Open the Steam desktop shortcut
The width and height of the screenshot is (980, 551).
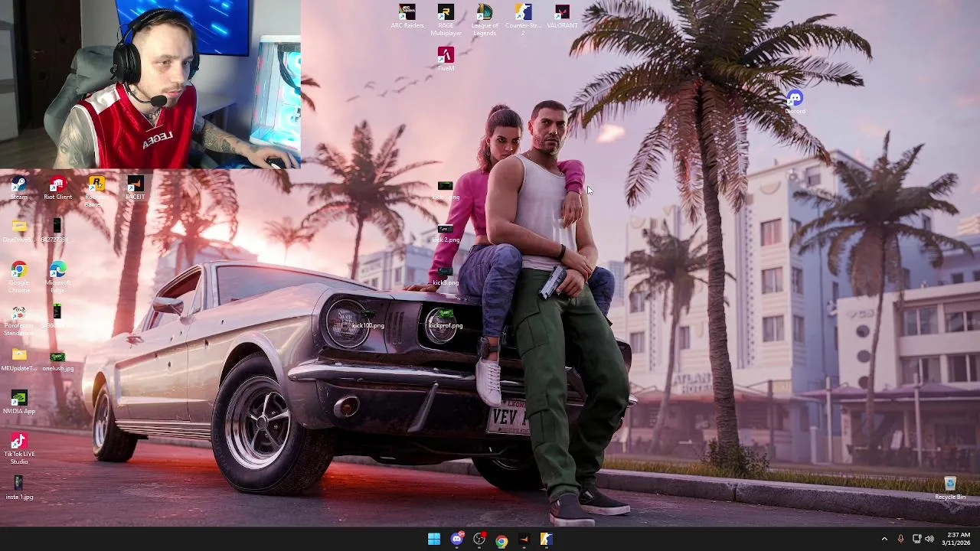(18, 188)
